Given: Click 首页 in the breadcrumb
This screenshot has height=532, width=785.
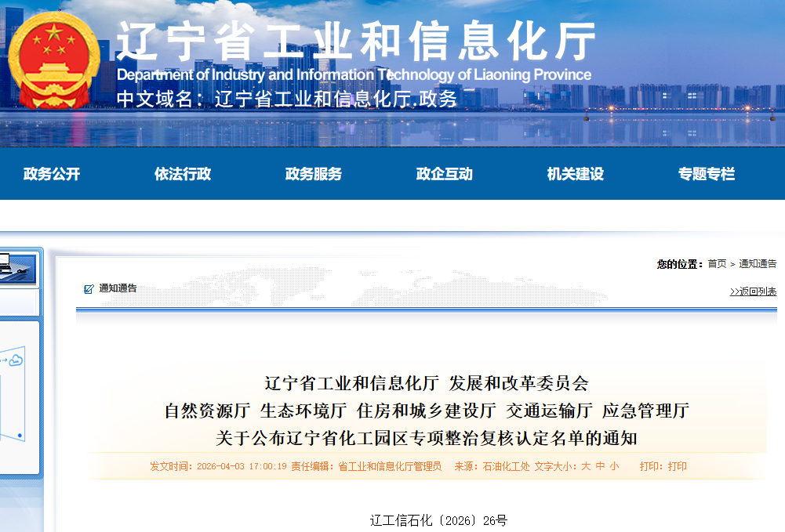Looking at the screenshot, I should [x=717, y=264].
